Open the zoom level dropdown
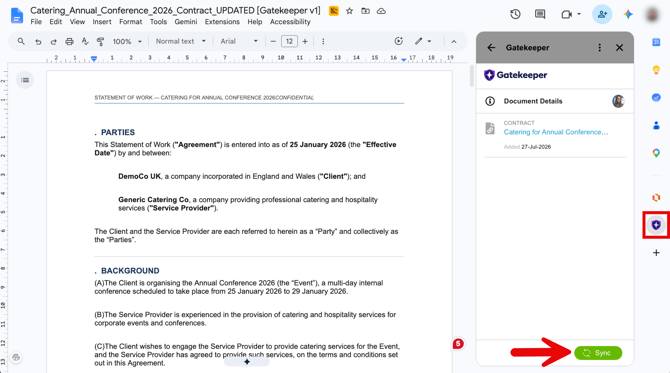Image resolution: width=670 pixels, height=373 pixels. point(127,41)
